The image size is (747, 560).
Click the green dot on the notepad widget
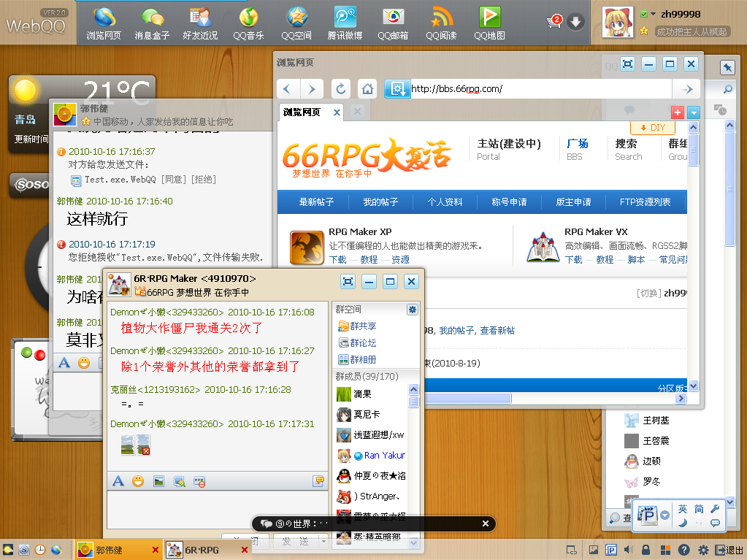click(x=27, y=353)
